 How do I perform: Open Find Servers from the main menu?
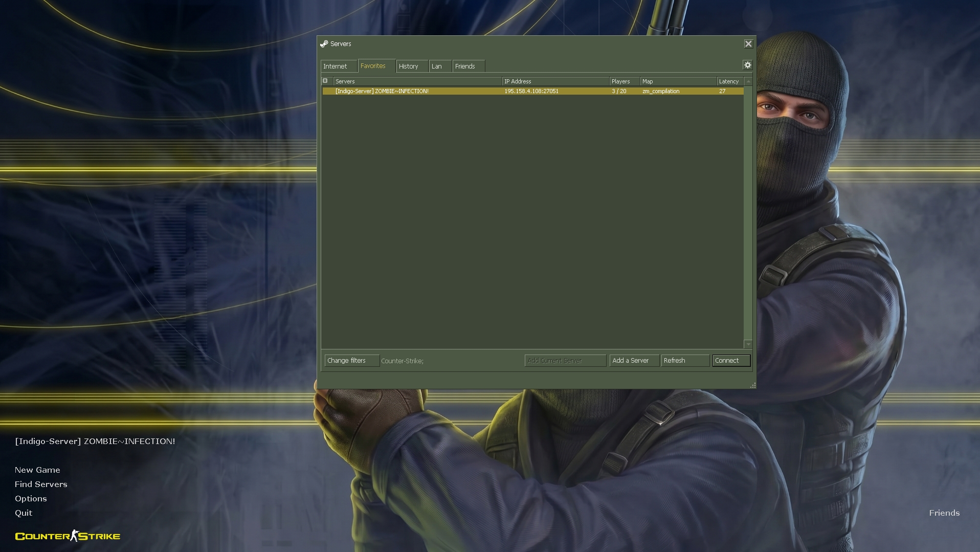click(x=41, y=484)
